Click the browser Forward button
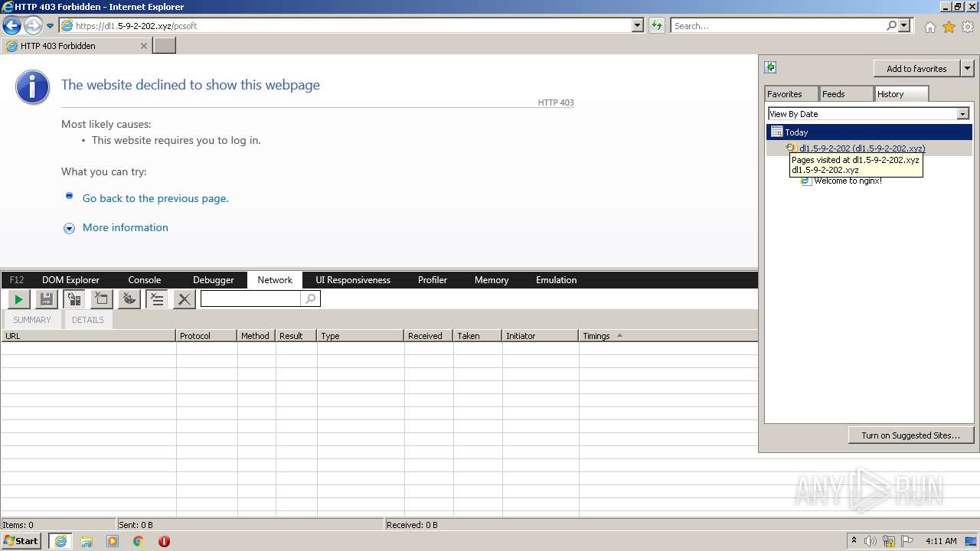This screenshot has width=980, height=551. (x=33, y=25)
